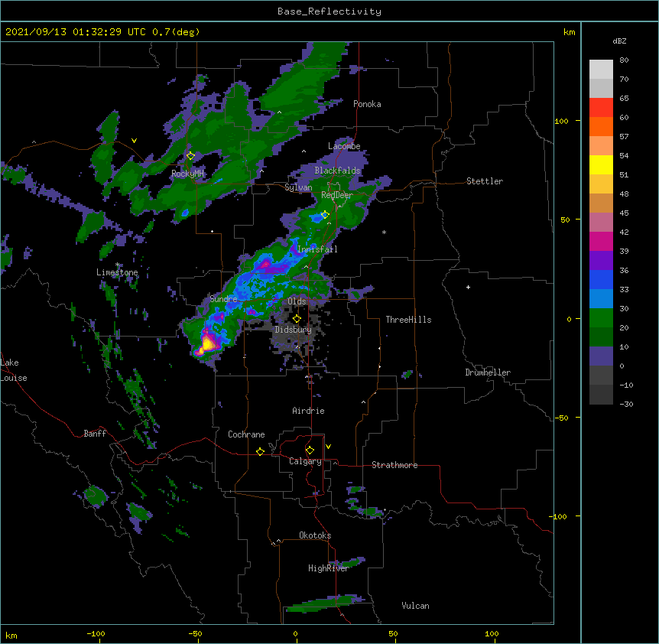Click the yellow marker below Olds
Screen dimensions: 659x644
coord(297,318)
